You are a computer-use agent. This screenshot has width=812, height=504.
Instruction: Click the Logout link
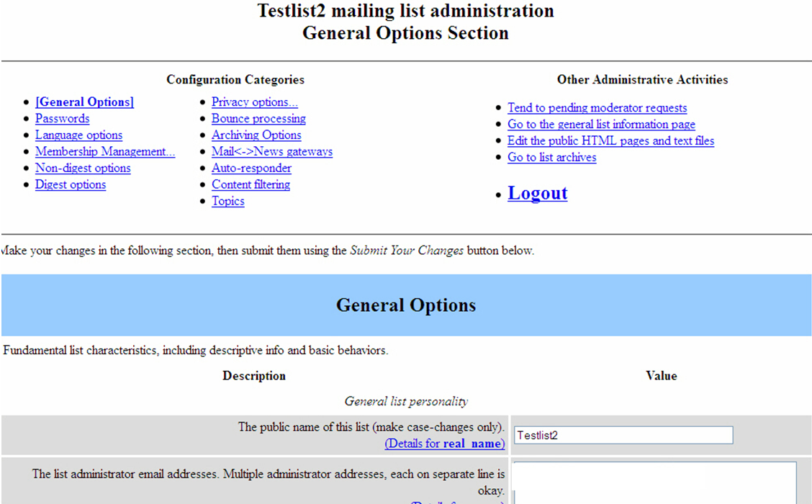tap(537, 194)
